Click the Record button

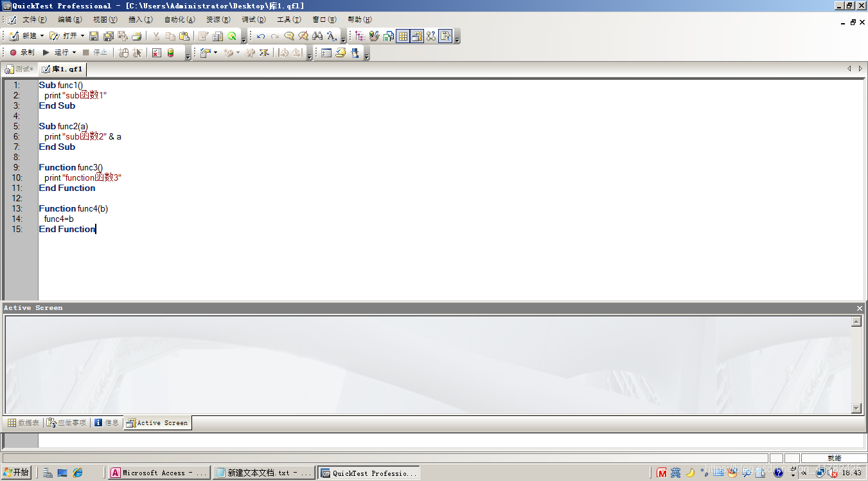[22, 52]
